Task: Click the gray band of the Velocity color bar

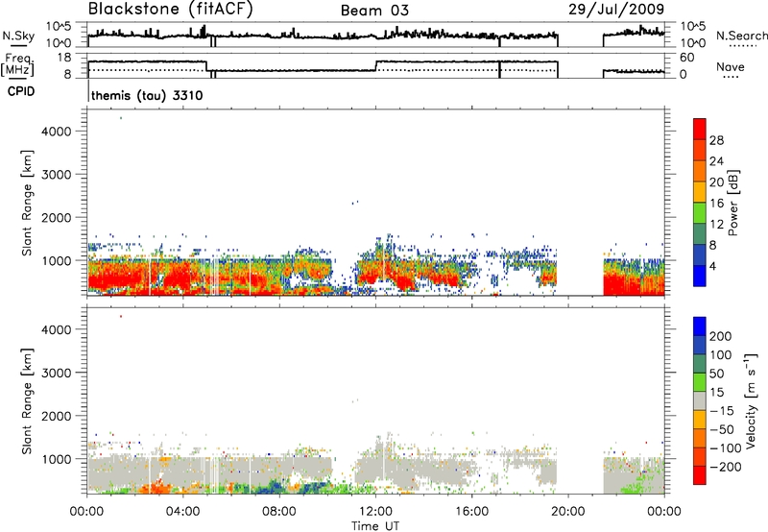Action: pos(700,400)
